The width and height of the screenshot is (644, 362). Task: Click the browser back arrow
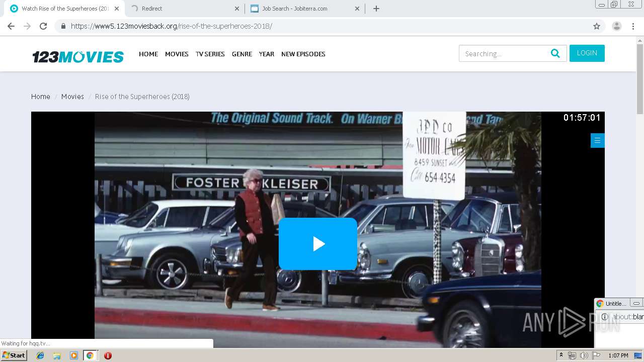pyautogui.click(x=11, y=26)
